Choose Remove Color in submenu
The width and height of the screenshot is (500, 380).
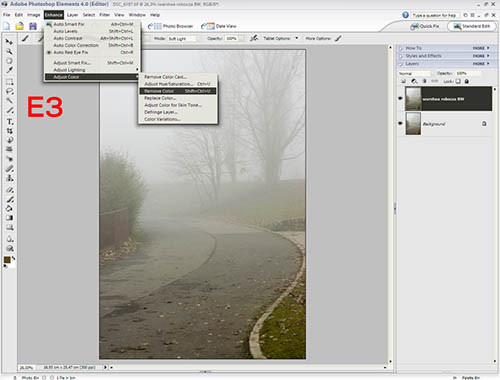[178, 91]
